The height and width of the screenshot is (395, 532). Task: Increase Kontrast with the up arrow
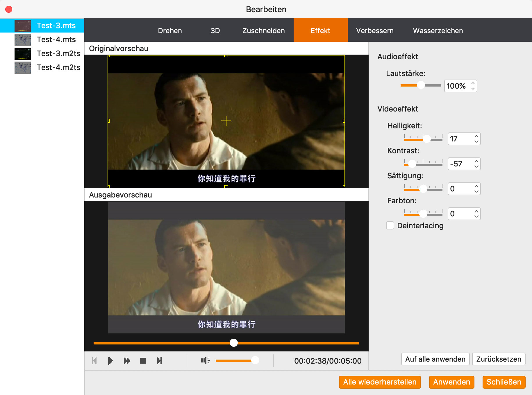point(476,161)
